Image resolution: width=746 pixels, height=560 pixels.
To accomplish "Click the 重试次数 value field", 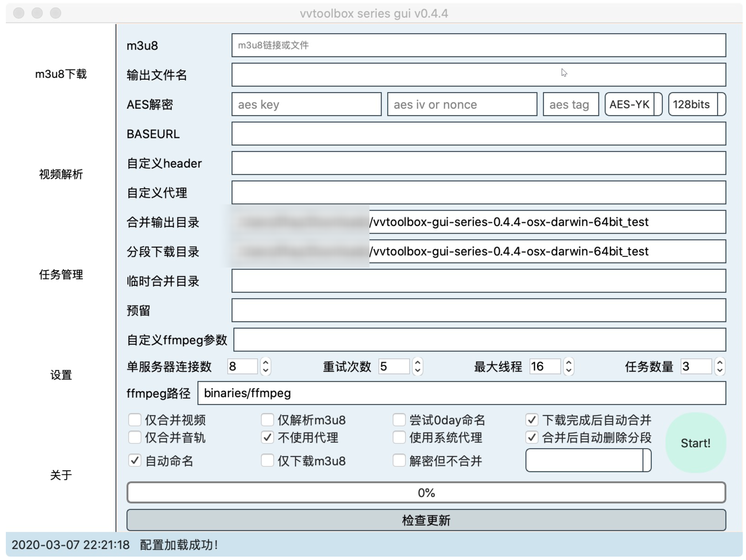I will coord(394,366).
